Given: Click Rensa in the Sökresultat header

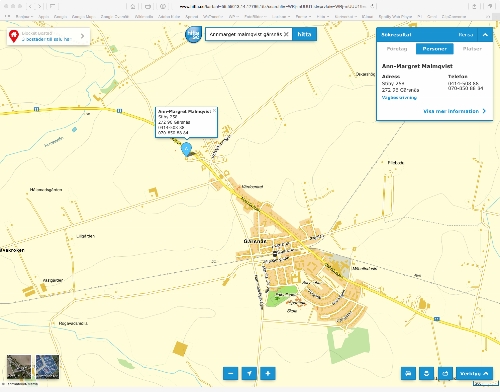Looking at the screenshot, I should 466,35.
